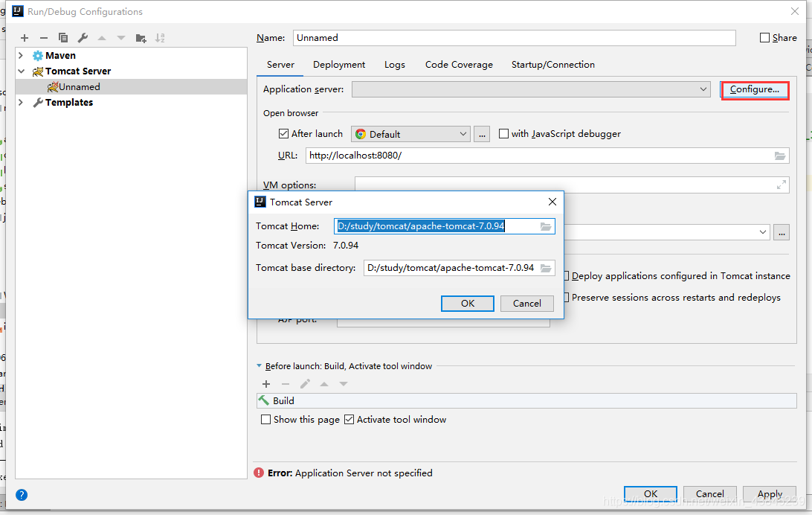812x515 pixels.
Task: Click the folder icon in the URL field
Action: (780, 156)
